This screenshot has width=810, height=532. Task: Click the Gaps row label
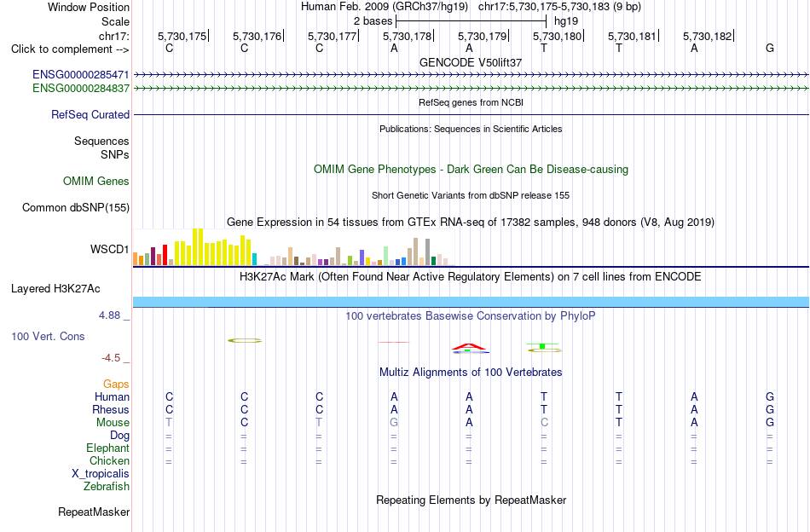[116, 384]
